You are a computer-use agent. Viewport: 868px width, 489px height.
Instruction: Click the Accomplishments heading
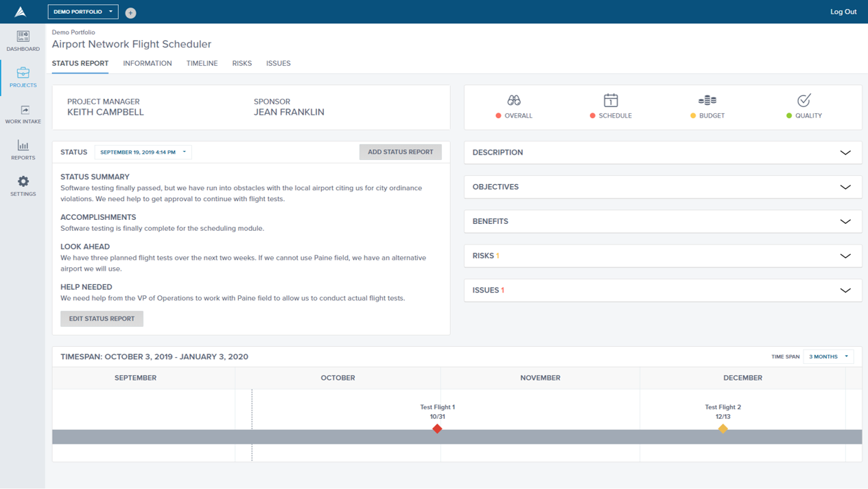(98, 217)
